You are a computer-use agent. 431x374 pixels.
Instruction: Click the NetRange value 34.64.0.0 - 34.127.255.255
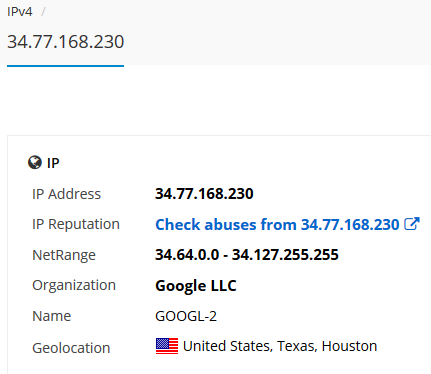pos(247,255)
